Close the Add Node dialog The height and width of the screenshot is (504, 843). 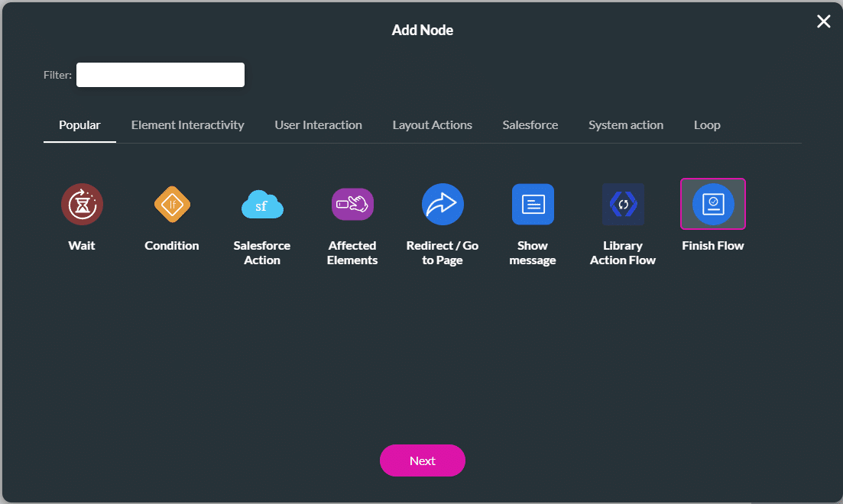(823, 21)
